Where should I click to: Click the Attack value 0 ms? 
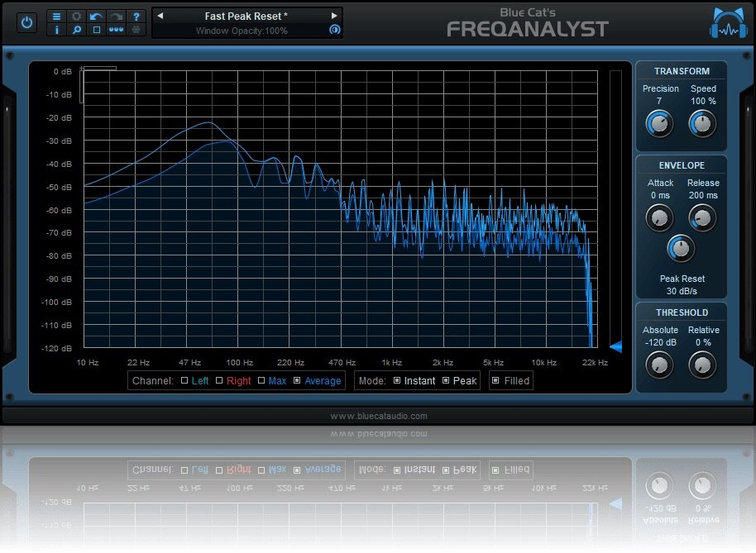pyautogui.click(x=660, y=196)
